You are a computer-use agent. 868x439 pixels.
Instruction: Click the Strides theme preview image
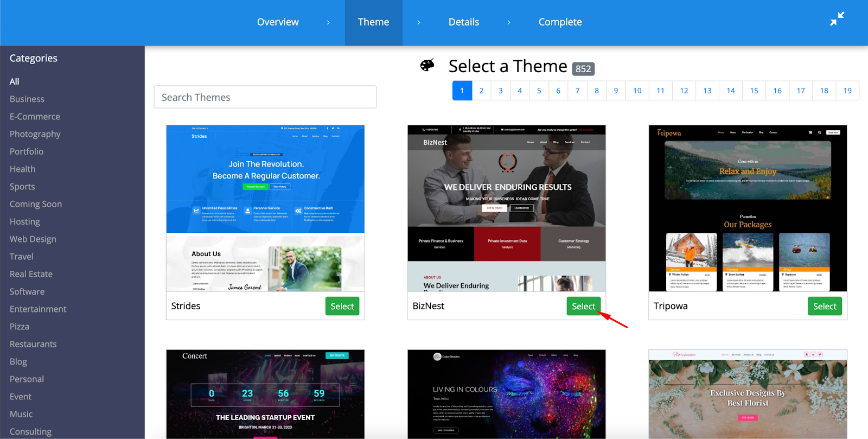pyautogui.click(x=265, y=208)
